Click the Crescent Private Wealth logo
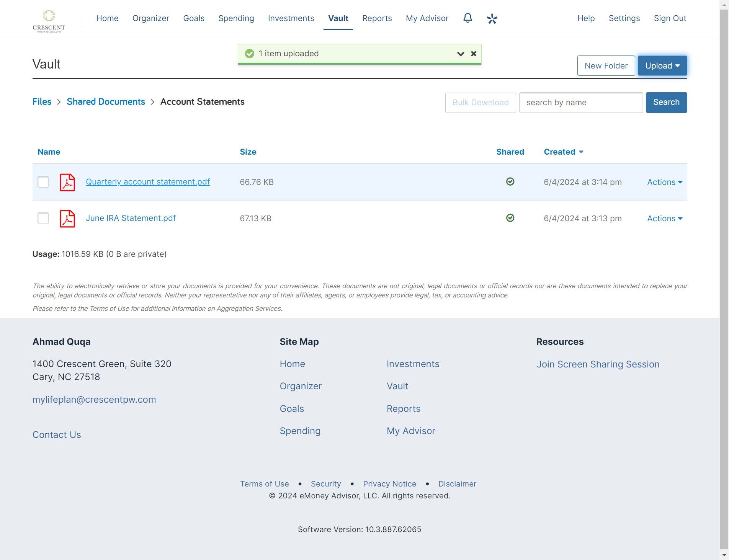729x560 pixels. (49, 21)
